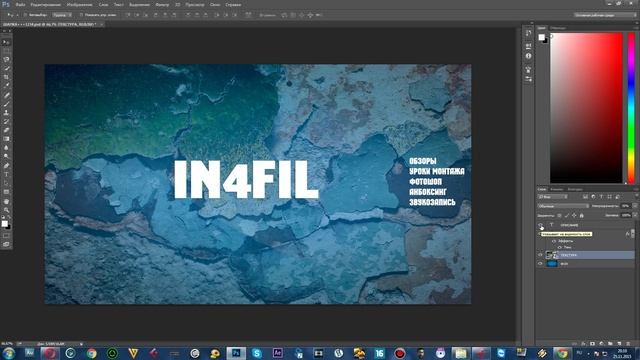Create a new layer icon

(x=619, y=344)
